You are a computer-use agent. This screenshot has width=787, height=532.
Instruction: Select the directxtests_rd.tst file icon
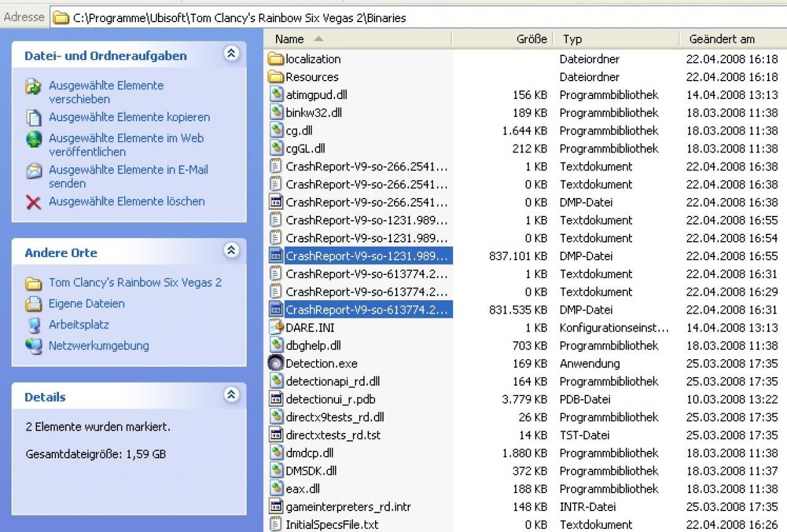[x=276, y=434]
